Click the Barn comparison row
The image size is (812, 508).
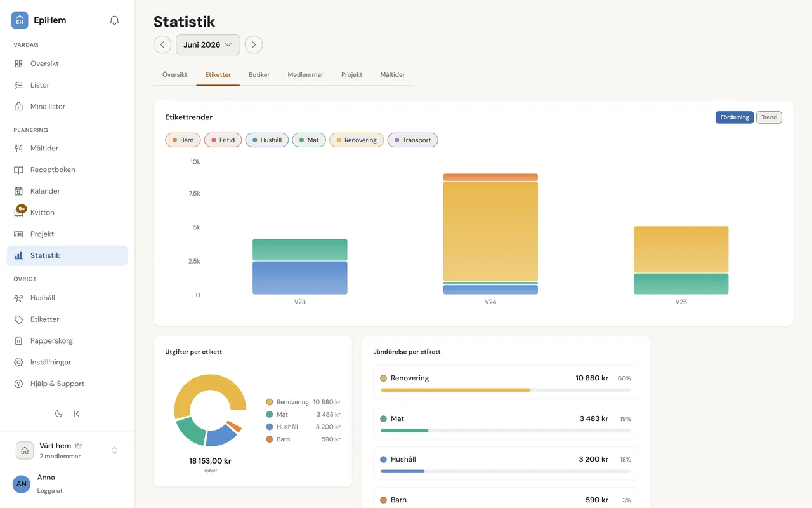pos(506,498)
